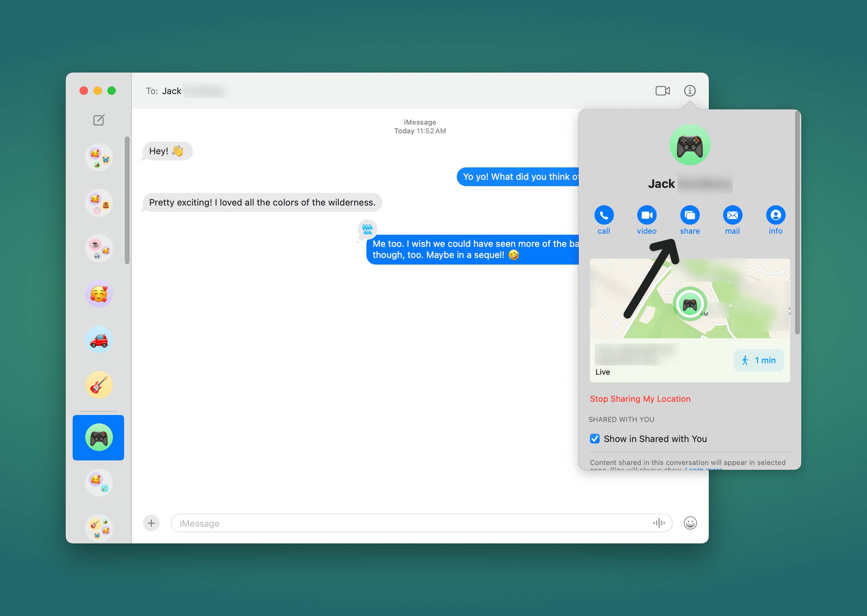Image resolution: width=867 pixels, height=616 pixels.
Task: Click the iMessage input text field
Action: pos(419,523)
